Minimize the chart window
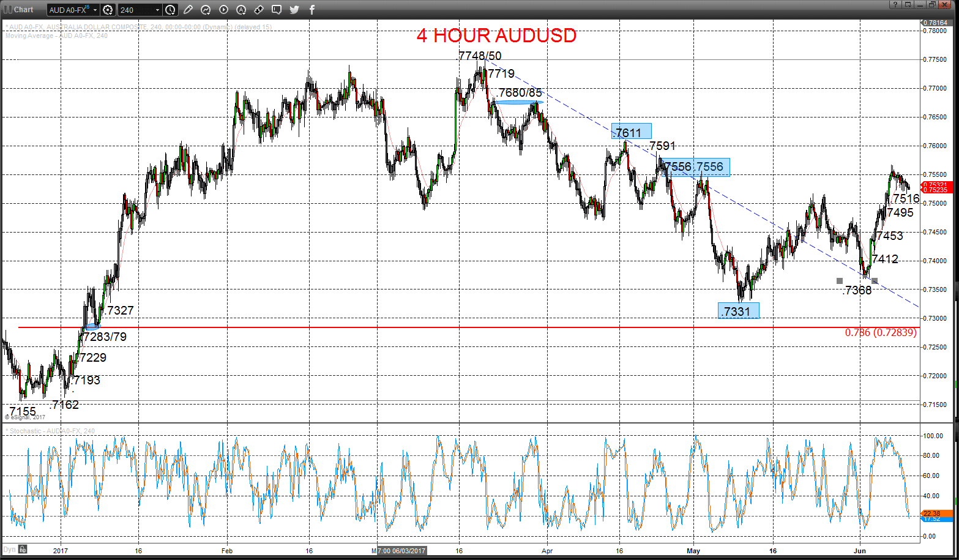 click(920, 5)
